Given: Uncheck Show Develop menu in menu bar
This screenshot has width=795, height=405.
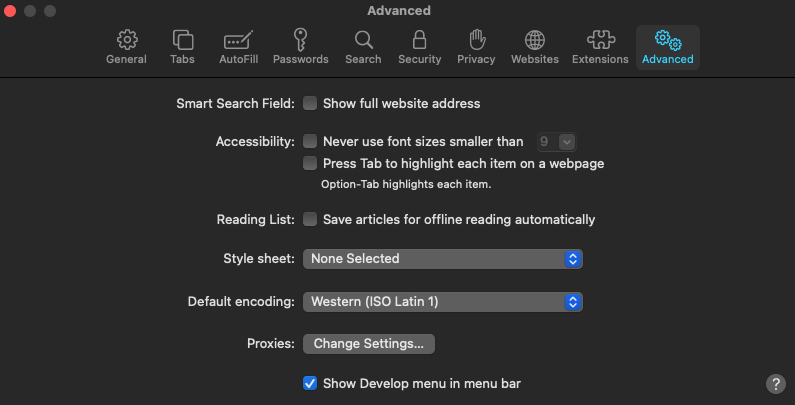Looking at the screenshot, I should coord(310,383).
